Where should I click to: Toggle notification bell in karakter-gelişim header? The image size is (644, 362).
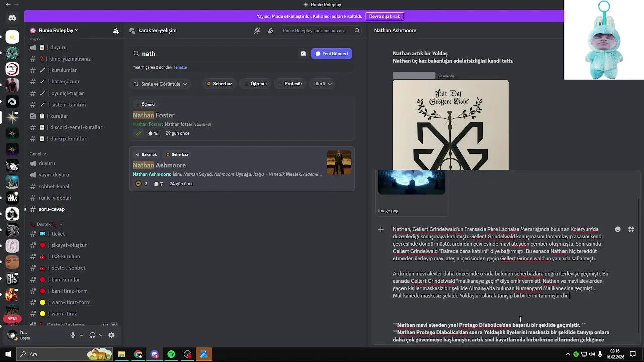pyautogui.click(x=257, y=30)
